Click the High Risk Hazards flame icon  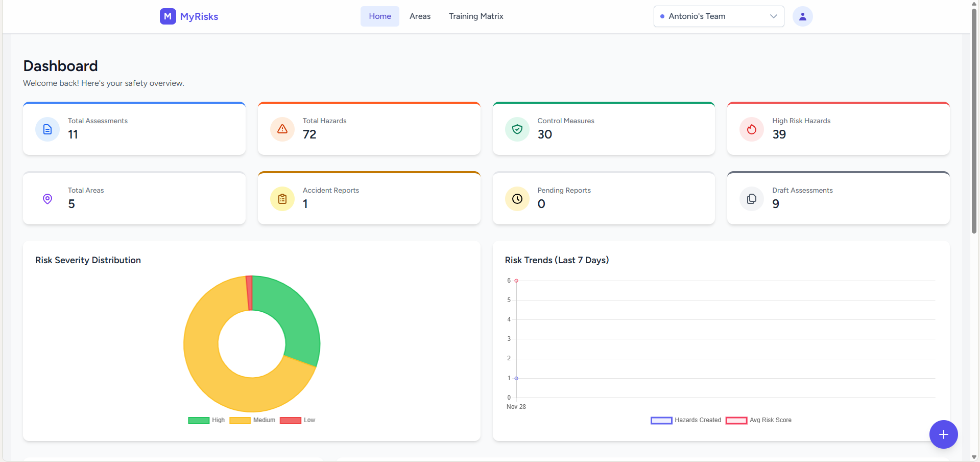[752, 129]
